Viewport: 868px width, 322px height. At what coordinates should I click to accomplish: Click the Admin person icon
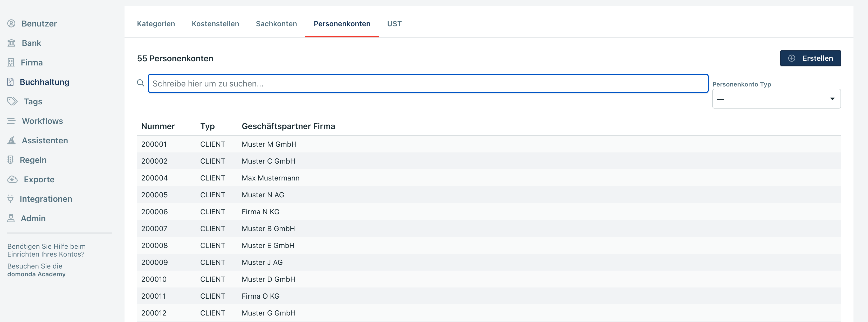pyautogui.click(x=11, y=218)
